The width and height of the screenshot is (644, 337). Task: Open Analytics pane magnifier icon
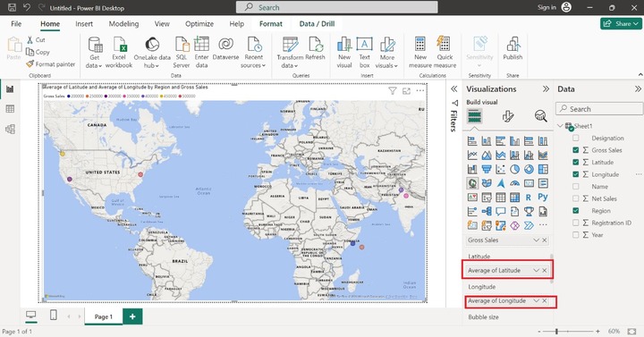point(540,116)
